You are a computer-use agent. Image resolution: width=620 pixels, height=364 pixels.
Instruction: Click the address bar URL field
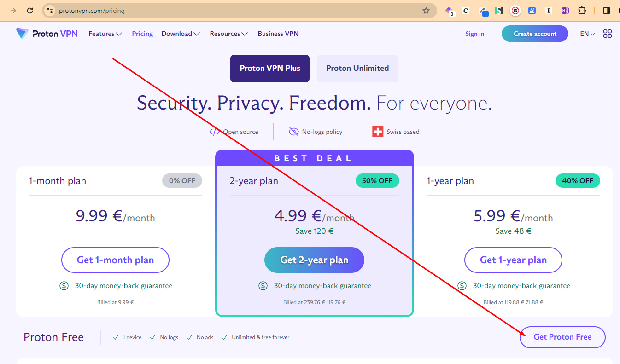(x=230, y=11)
